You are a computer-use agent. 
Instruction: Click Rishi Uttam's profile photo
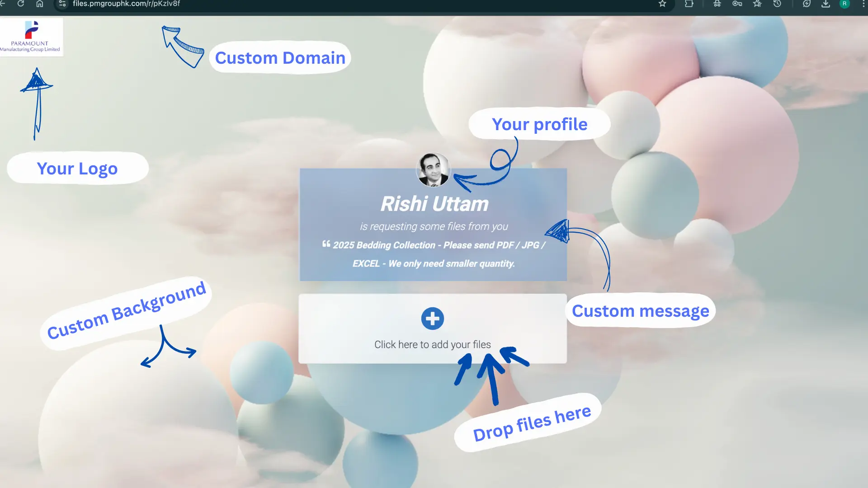pyautogui.click(x=433, y=170)
